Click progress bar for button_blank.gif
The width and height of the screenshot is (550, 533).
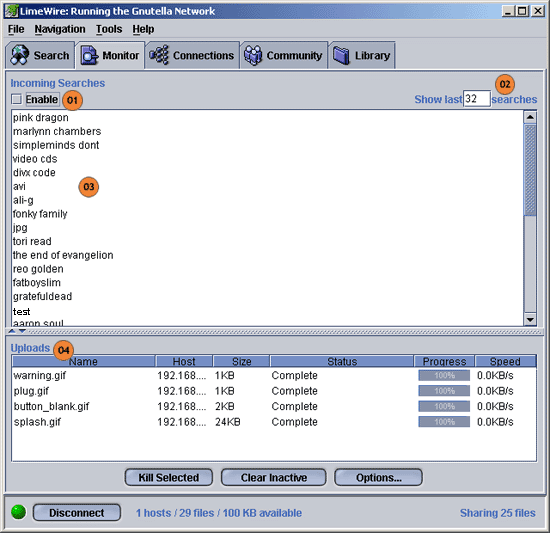point(444,406)
